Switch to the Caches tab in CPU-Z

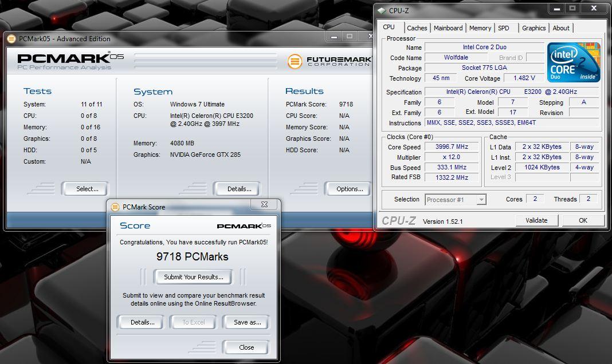click(x=417, y=28)
